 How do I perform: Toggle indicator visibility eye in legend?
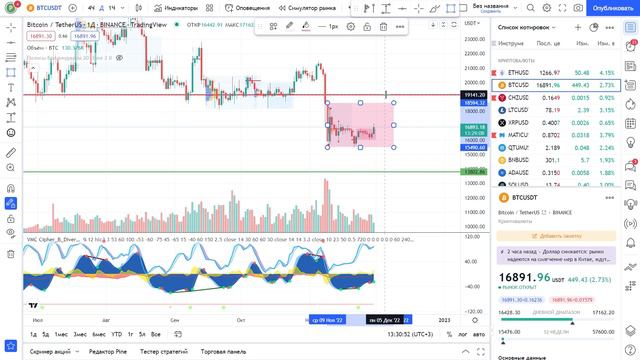pos(119,58)
